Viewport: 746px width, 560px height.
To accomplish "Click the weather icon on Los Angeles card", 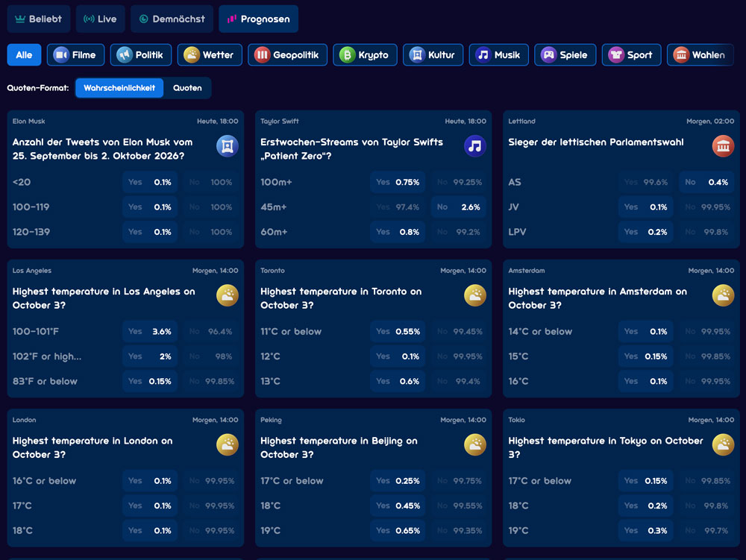I will (x=228, y=295).
